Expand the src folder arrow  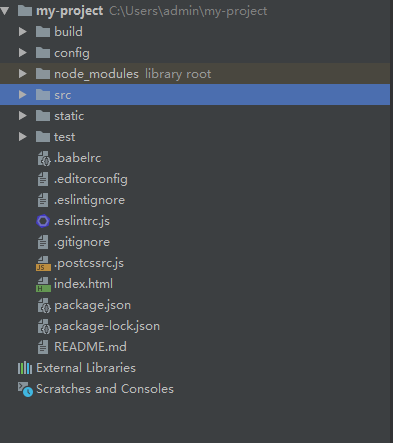23,95
